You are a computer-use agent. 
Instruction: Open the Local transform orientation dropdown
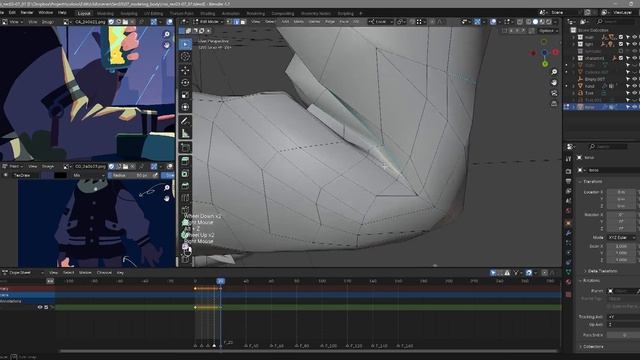(x=380, y=22)
